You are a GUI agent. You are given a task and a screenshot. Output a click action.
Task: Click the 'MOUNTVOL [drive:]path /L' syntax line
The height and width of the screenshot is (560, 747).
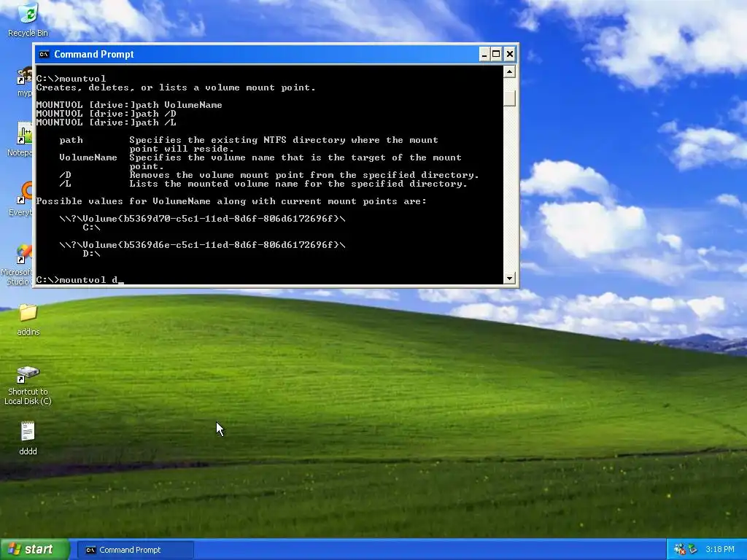click(107, 122)
